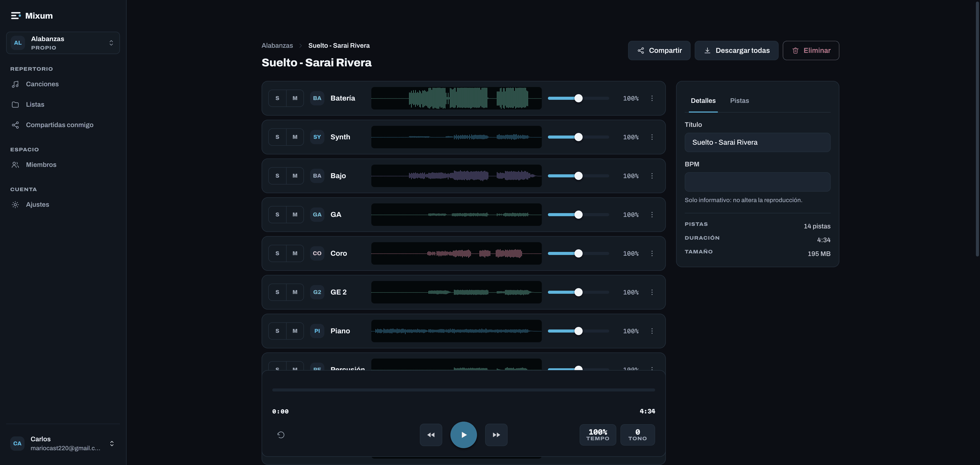The height and width of the screenshot is (465, 980).
Task: Open the Piano track options menu
Action: coord(652,331)
